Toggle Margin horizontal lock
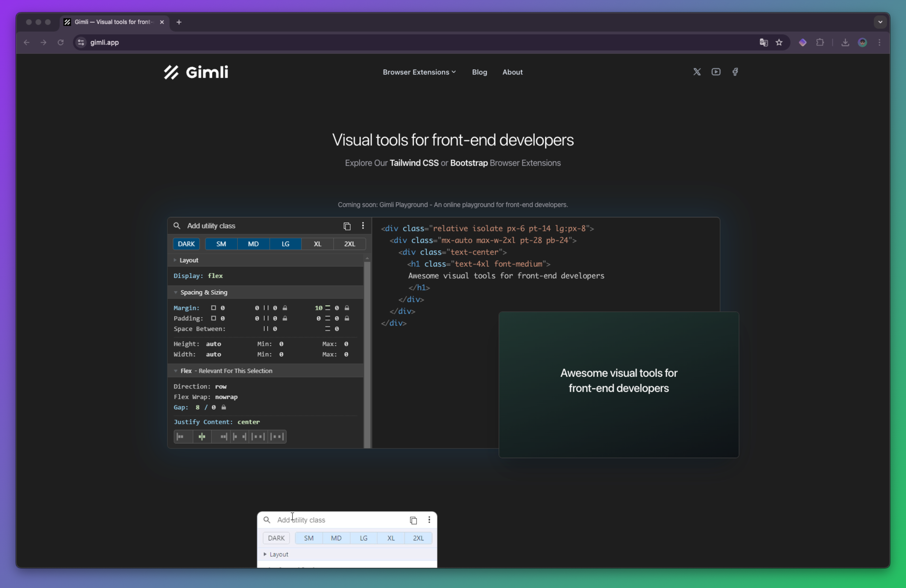 pyautogui.click(x=285, y=308)
